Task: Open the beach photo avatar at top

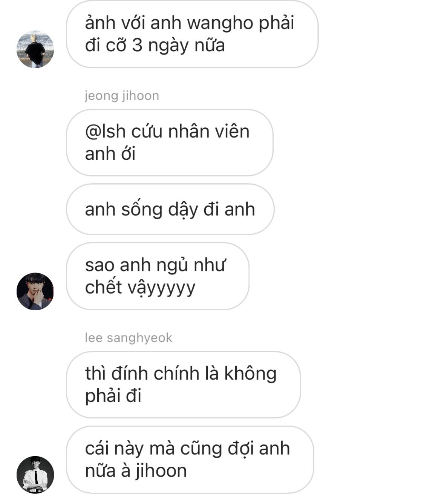Action: coord(35,49)
